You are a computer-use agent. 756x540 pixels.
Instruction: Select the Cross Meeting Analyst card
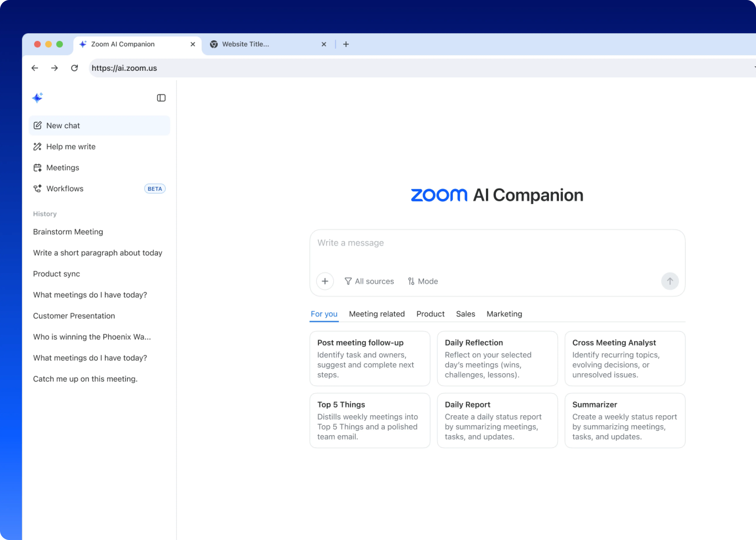[x=625, y=358]
